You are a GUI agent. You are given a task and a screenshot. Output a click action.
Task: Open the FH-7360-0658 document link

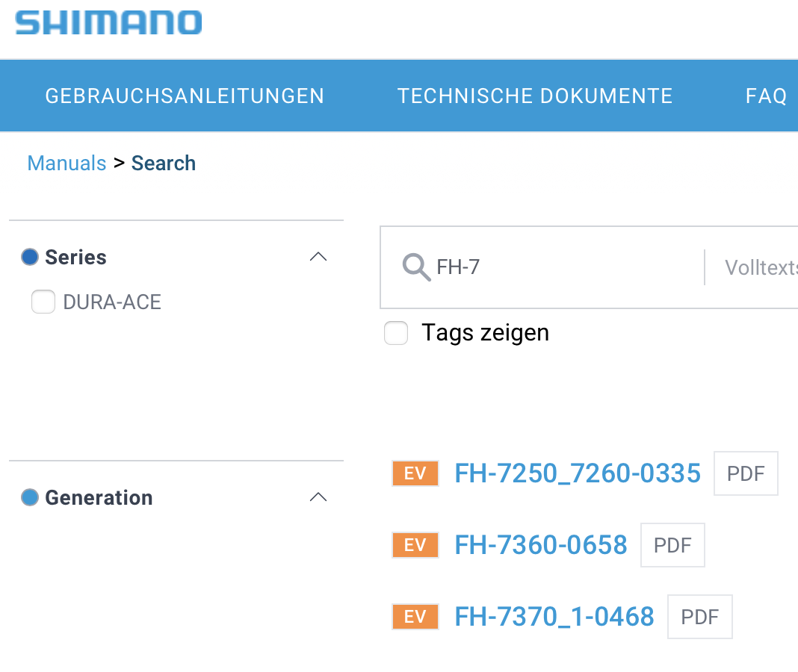click(x=541, y=545)
